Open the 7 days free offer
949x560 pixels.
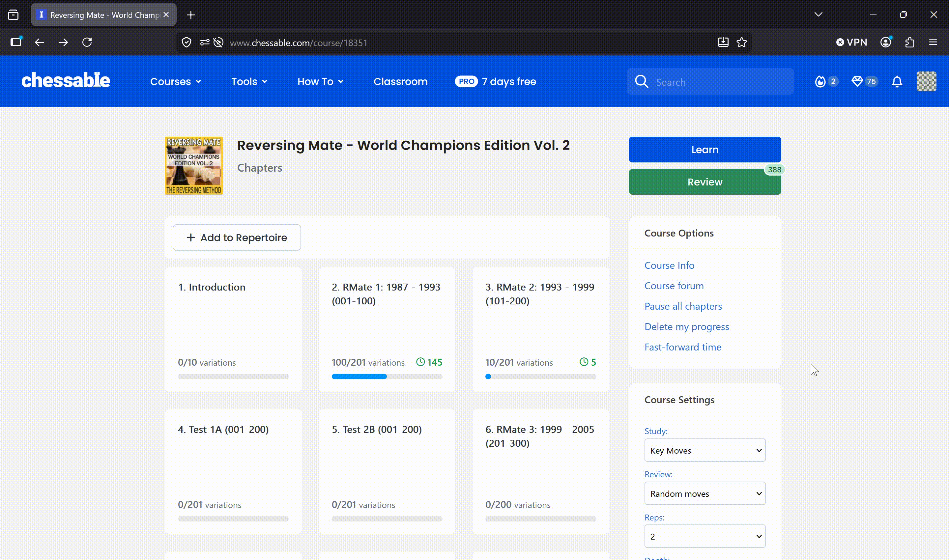click(x=509, y=81)
